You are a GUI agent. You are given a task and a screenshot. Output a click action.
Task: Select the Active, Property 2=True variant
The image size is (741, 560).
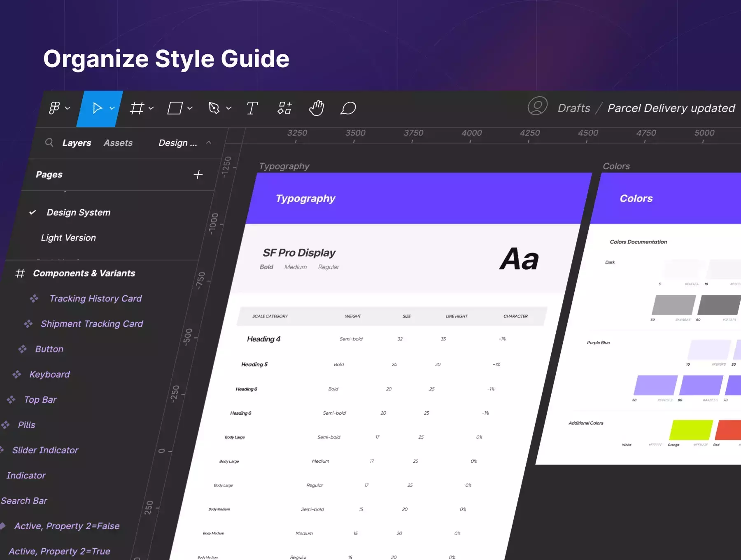pos(59,551)
